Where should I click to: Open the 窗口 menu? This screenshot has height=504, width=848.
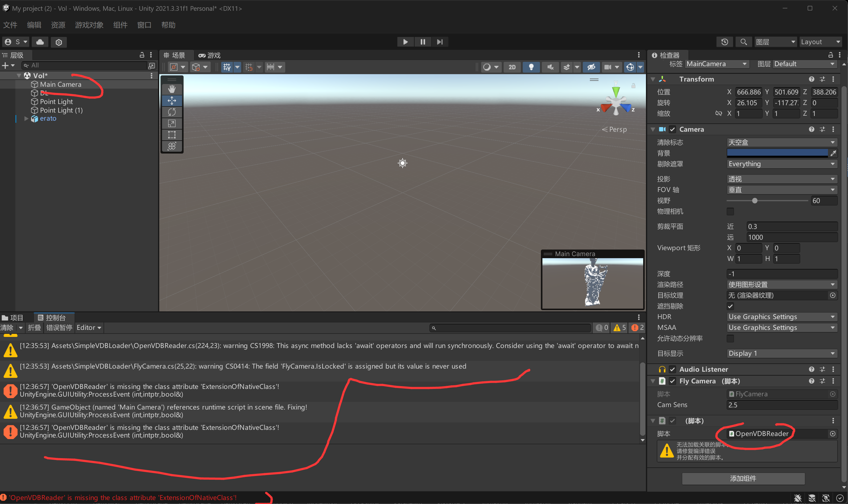(144, 25)
